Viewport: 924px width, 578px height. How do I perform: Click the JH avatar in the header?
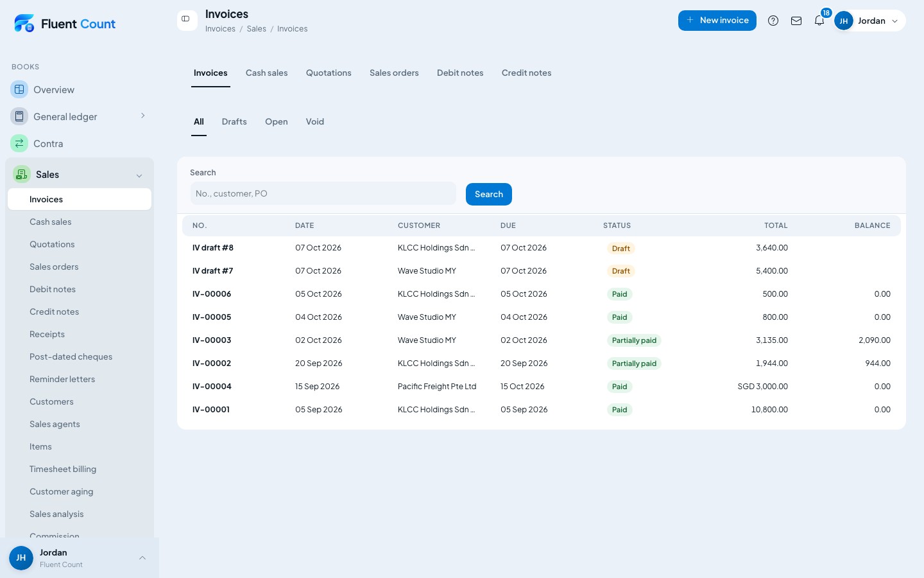click(844, 21)
